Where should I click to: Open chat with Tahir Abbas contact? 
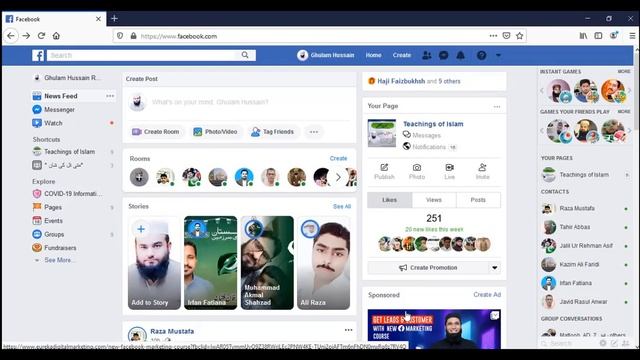(585, 227)
